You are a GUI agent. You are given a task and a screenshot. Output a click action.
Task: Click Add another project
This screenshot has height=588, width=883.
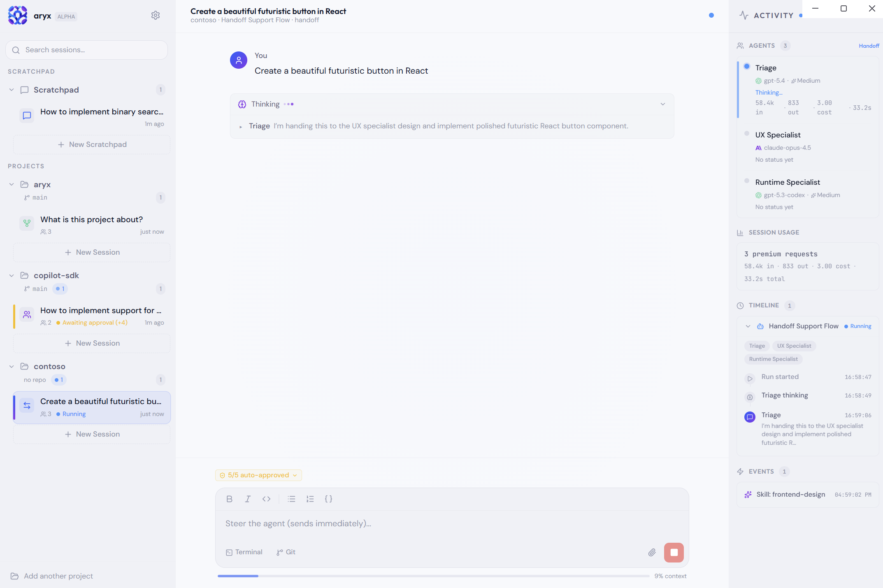52,576
